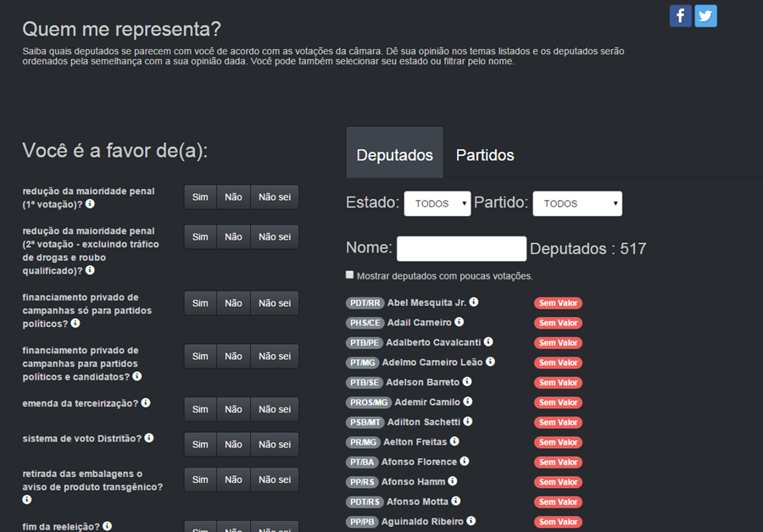Switch to the Partidos tab
This screenshot has height=532, width=763.
(485, 155)
